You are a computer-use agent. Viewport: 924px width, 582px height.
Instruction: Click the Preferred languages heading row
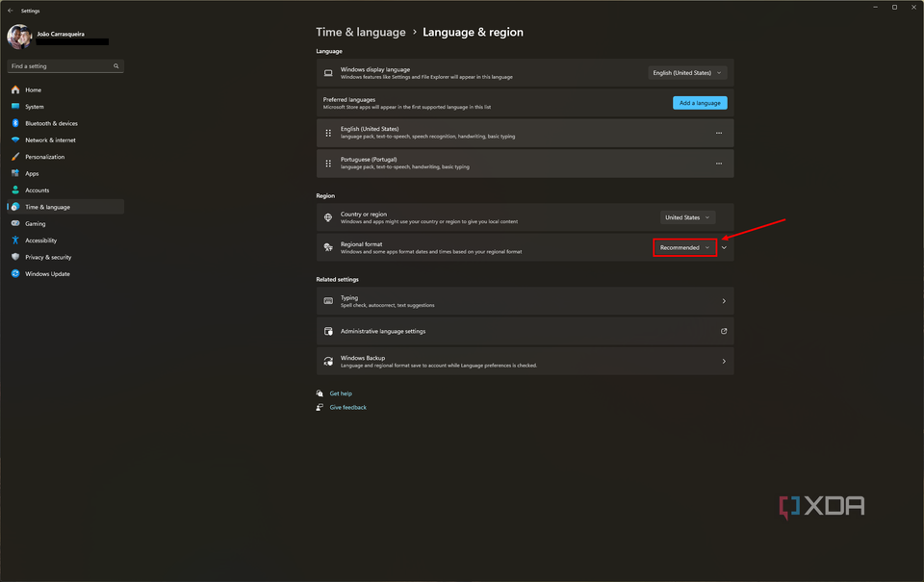tap(526, 103)
